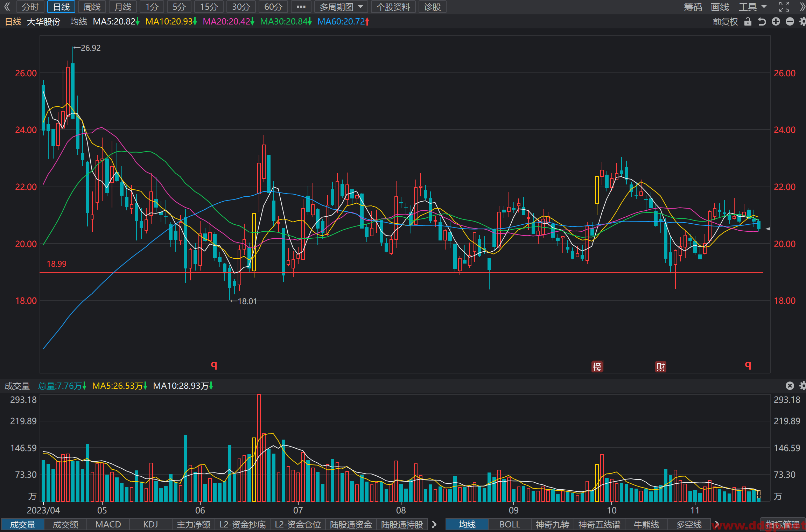Switch to 周线 weekly period tab

92,7
